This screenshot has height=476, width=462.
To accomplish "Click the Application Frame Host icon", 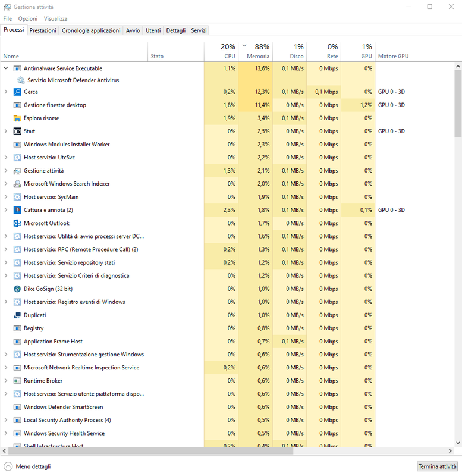I will [x=17, y=341].
